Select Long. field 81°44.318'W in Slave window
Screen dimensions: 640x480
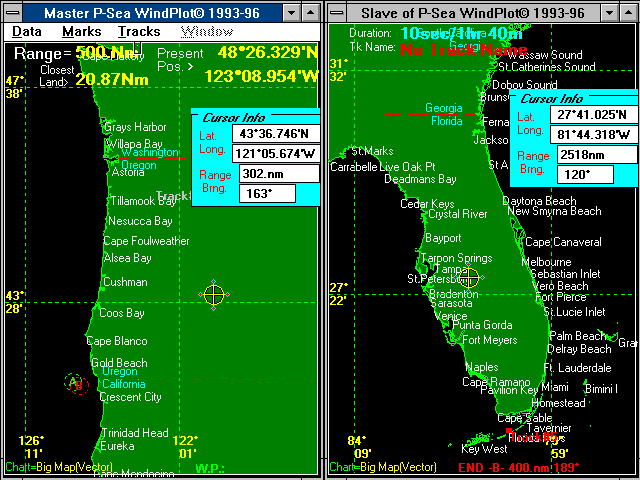[x=594, y=135]
